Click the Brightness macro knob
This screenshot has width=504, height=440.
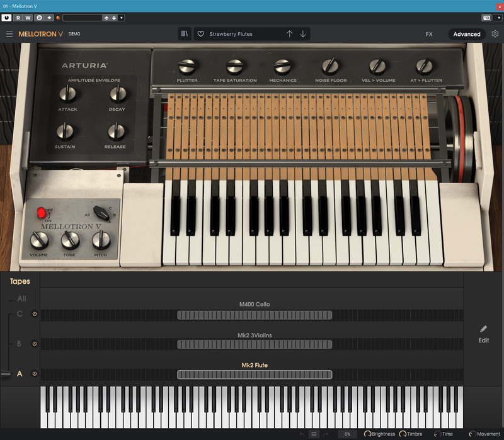pos(367,434)
